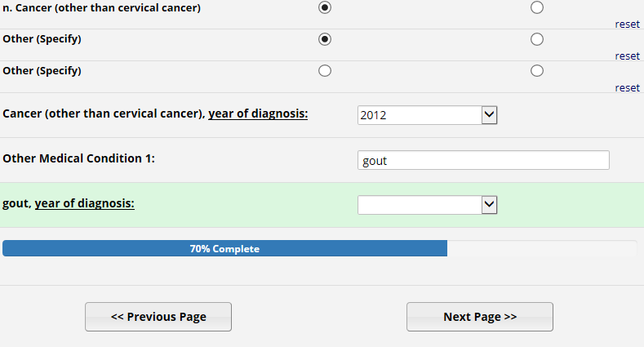Advance with the Next Page button

pyautogui.click(x=480, y=317)
